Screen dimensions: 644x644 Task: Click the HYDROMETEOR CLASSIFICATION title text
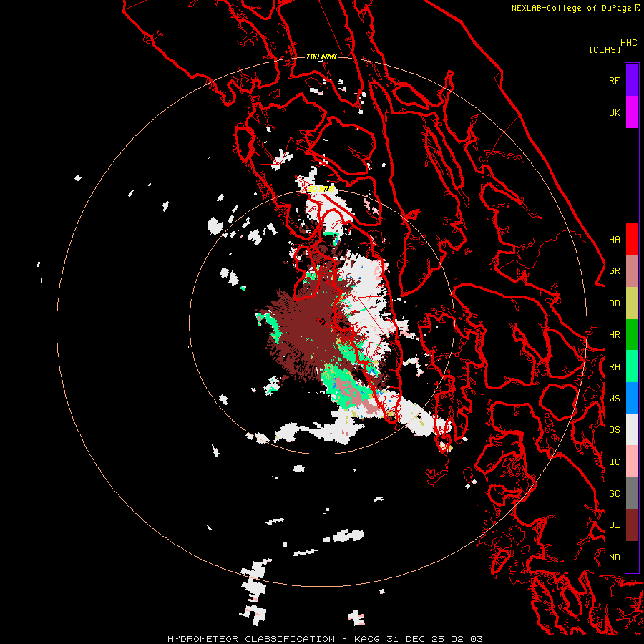click(x=251, y=639)
